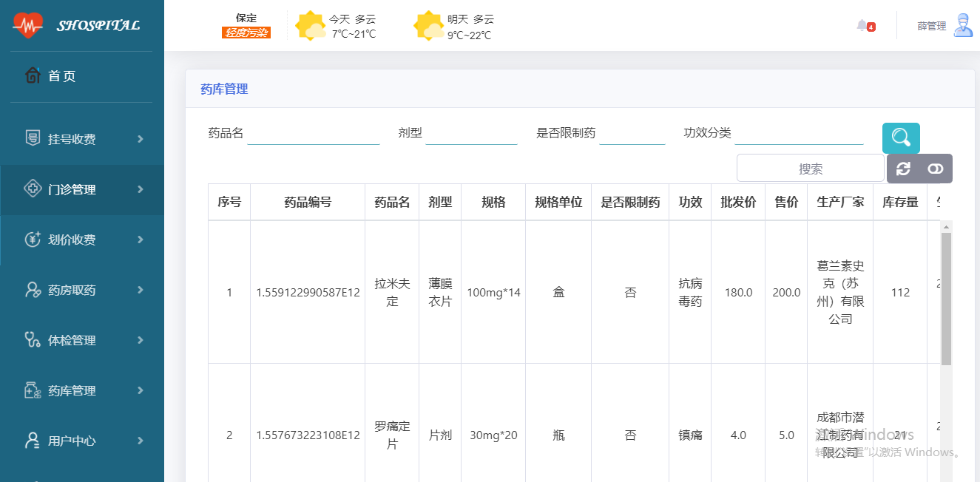Click the 是否限制药 column header
The height and width of the screenshot is (482, 980).
click(630, 202)
